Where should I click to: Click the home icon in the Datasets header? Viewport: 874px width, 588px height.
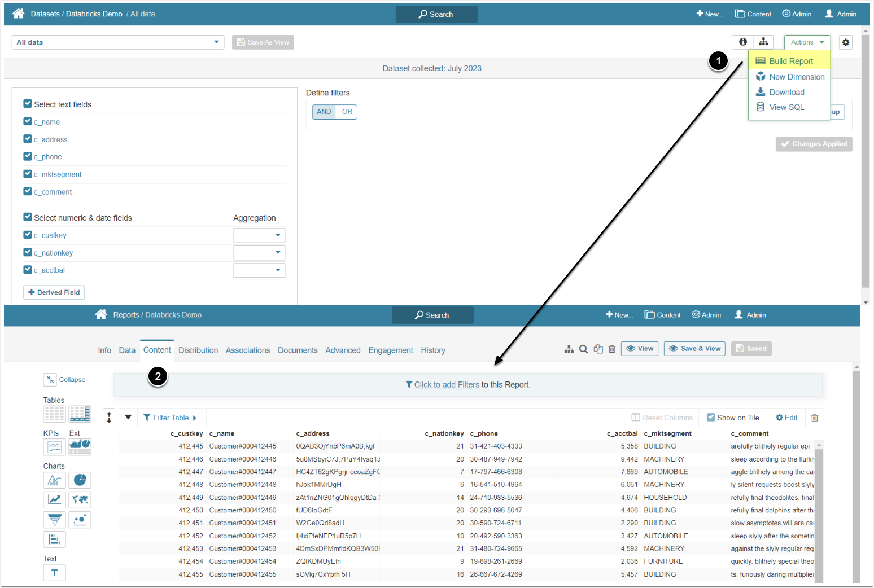(19, 14)
